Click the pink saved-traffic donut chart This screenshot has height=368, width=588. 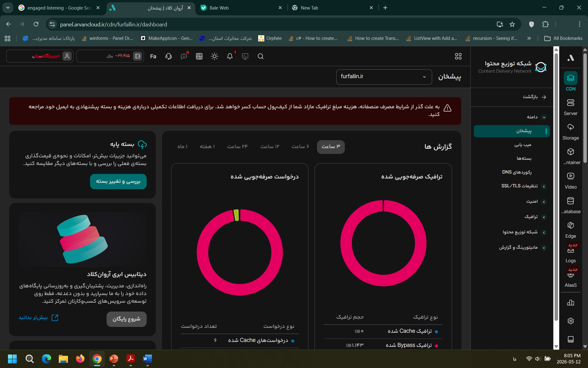pyautogui.click(x=383, y=243)
